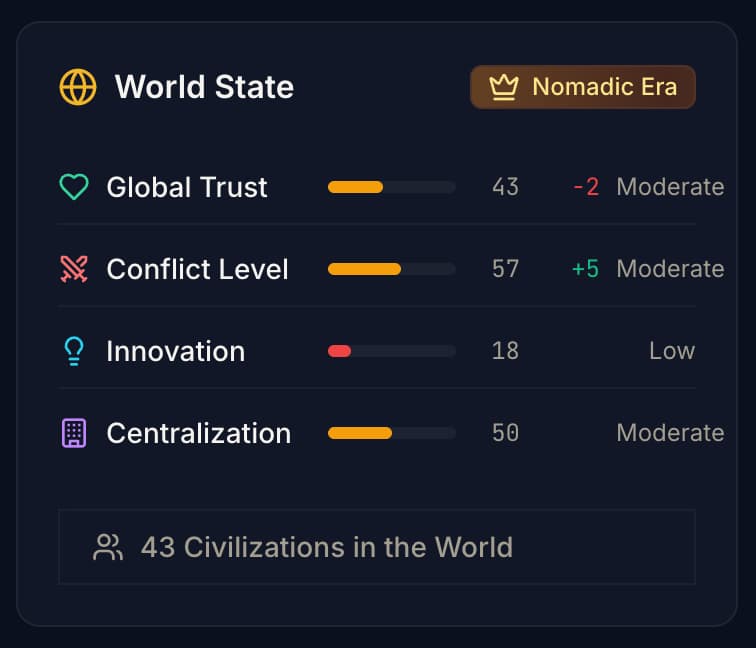
Task: Click the crown icon in era badge
Action: pyautogui.click(x=502, y=87)
